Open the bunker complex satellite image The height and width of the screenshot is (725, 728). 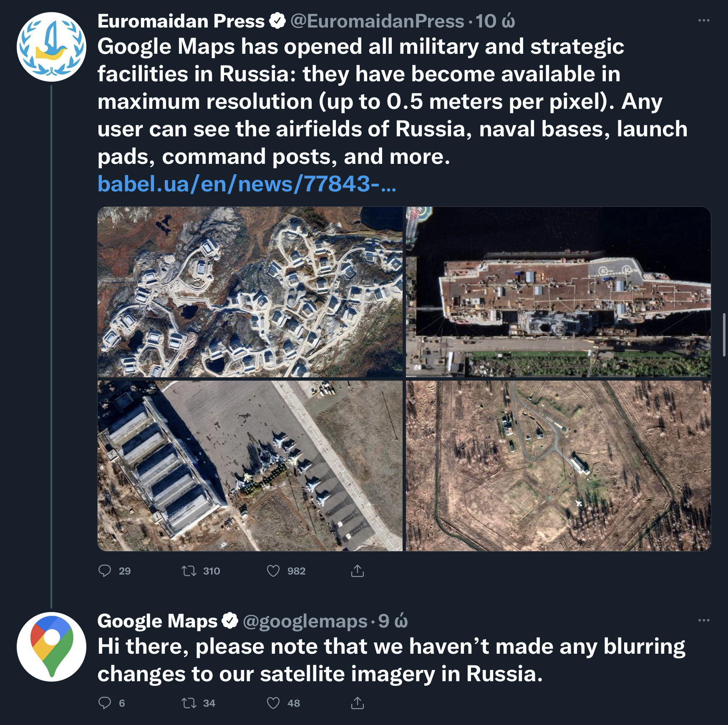(250, 292)
